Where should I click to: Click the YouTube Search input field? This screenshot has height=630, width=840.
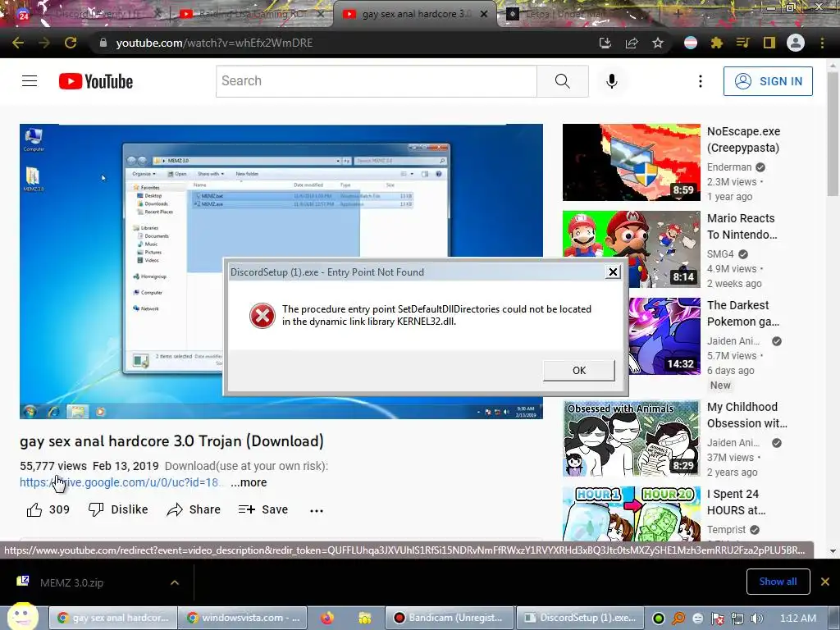point(376,81)
